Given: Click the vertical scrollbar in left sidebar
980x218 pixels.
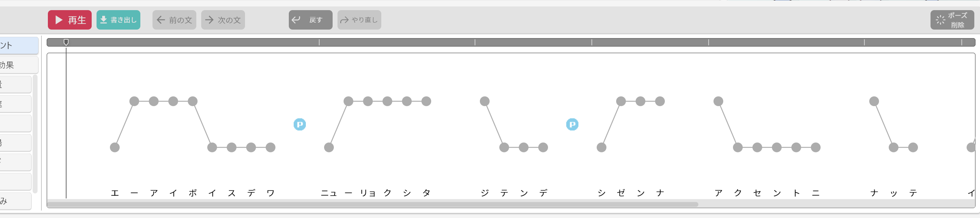Looking at the screenshot, I should click(x=35, y=134).
